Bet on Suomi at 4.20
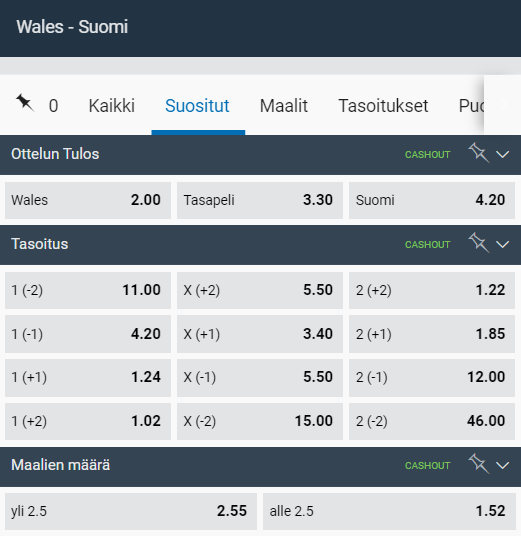This screenshot has height=536, width=521. 432,200
